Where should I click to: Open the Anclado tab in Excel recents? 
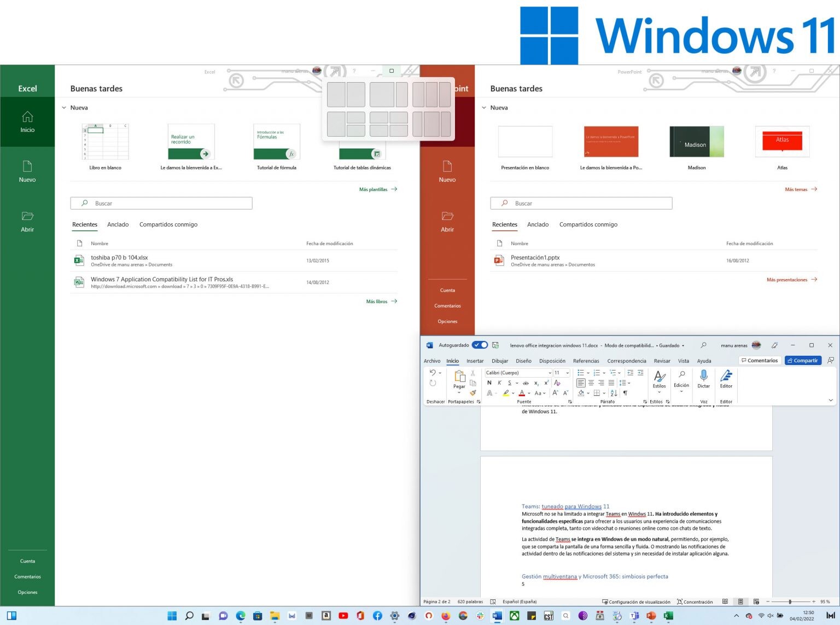(118, 224)
